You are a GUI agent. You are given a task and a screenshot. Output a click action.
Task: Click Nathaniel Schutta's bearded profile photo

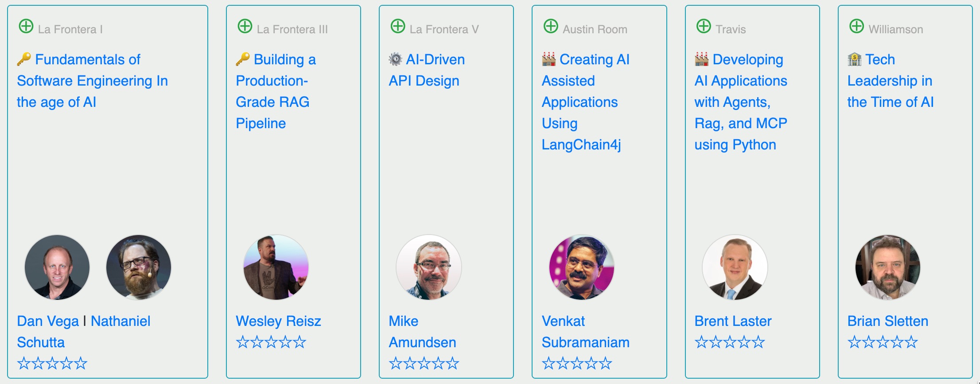pos(139,267)
